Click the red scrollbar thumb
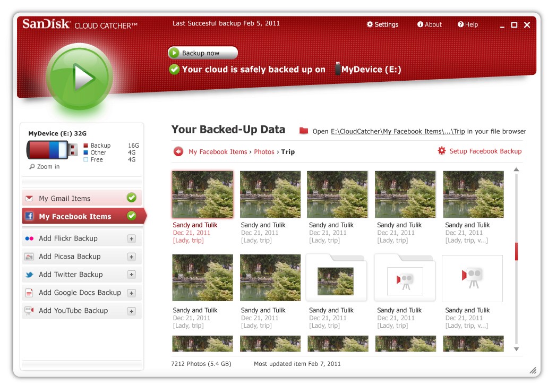Screen dimensions: 548x392 tap(516, 251)
